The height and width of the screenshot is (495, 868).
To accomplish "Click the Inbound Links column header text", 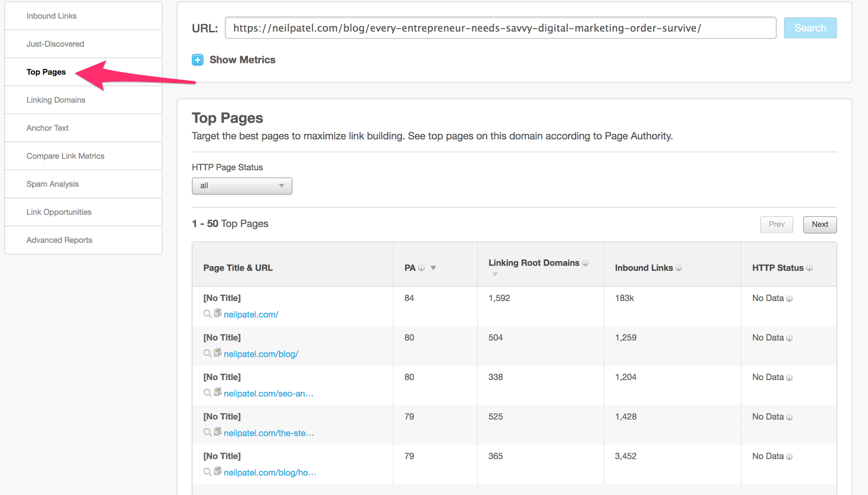I will (644, 268).
